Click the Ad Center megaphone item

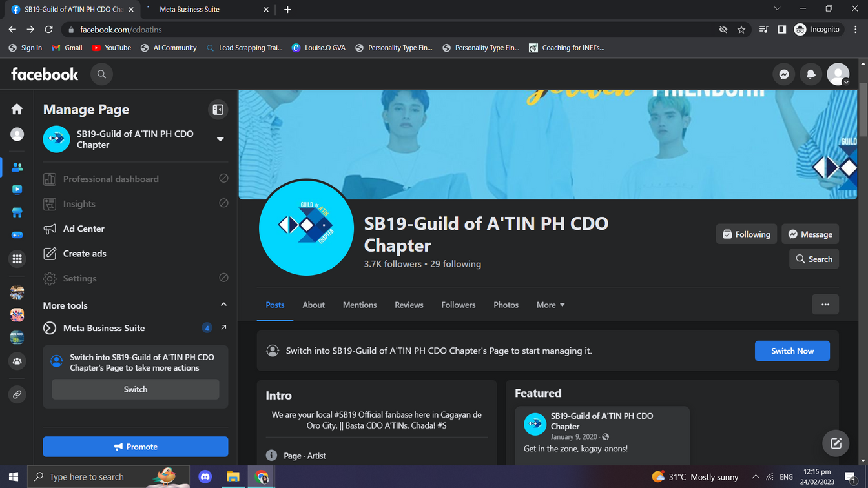[x=136, y=229]
